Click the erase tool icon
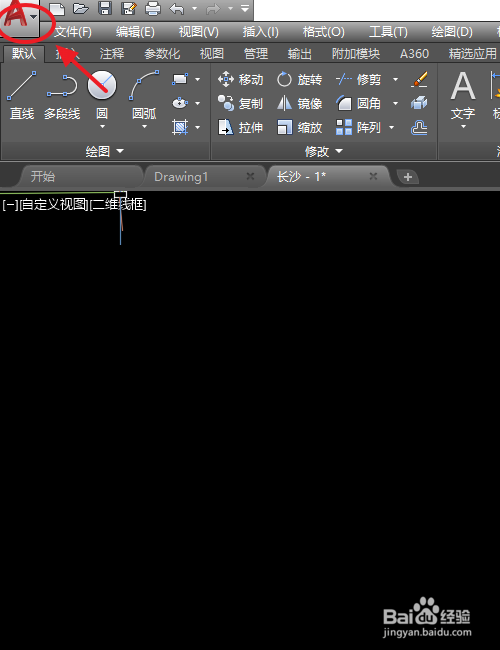This screenshot has height=650, width=500. 419,79
